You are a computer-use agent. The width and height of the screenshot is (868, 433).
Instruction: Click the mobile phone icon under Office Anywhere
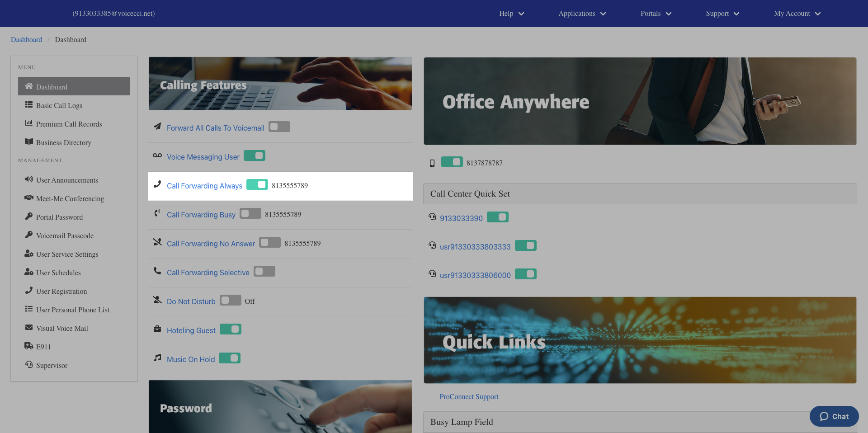[x=432, y=163]
